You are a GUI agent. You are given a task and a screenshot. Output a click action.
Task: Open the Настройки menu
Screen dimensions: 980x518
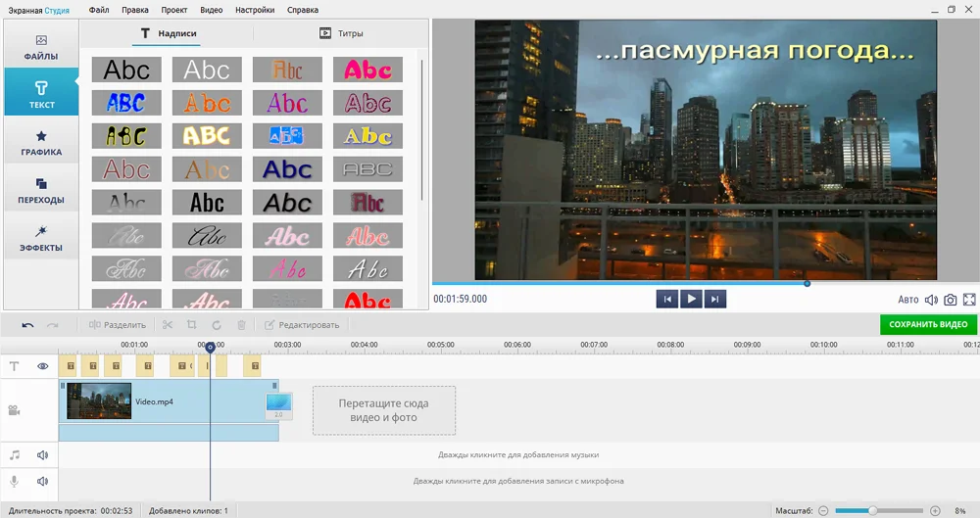click(255, 10)
